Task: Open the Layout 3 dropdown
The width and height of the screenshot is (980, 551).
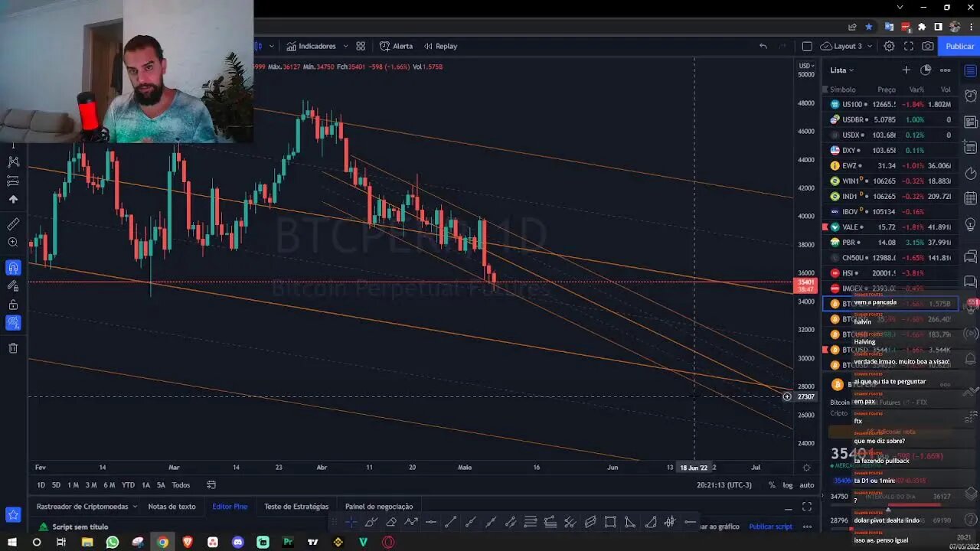Action: point(847,46)
